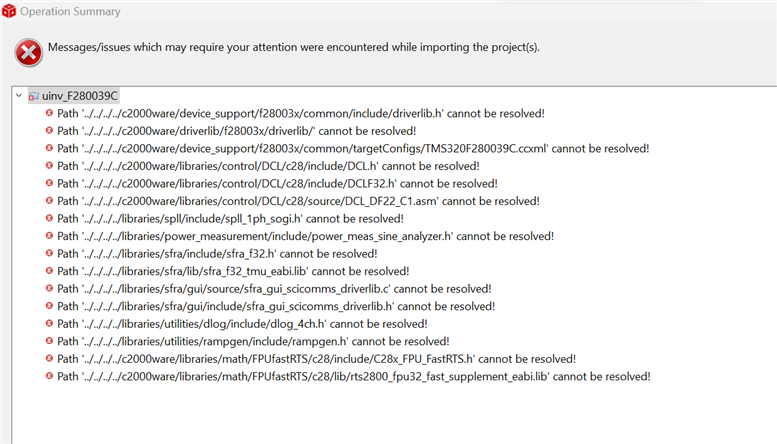Viewport: 777px width, 444px height.
Task: Select the DCL_DF22_C1.asm path error line
Action: point(298,201)
